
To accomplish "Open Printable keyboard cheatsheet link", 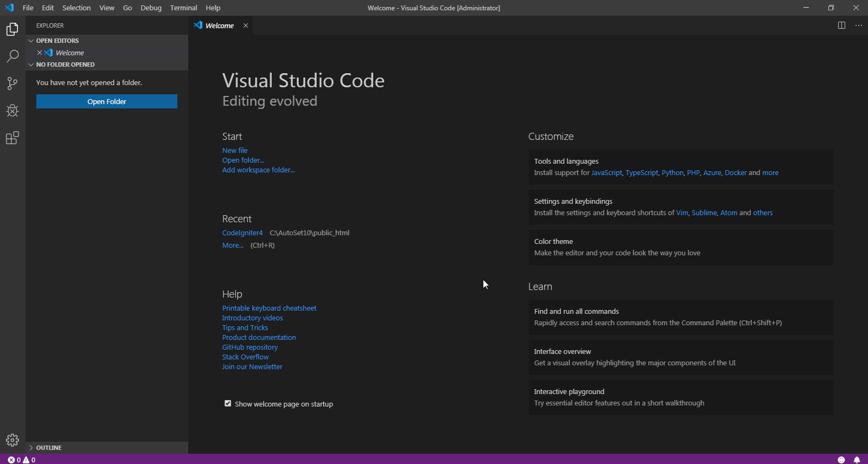I will [269, 308].
